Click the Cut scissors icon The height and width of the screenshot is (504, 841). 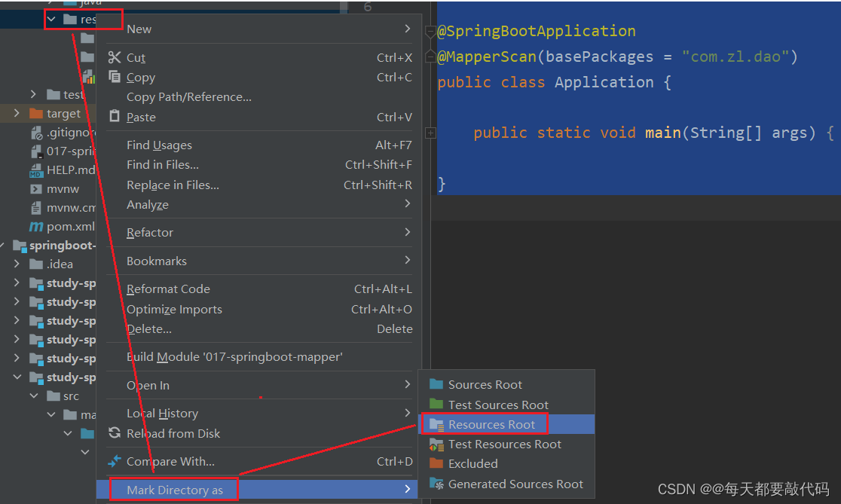pos(115,57)
